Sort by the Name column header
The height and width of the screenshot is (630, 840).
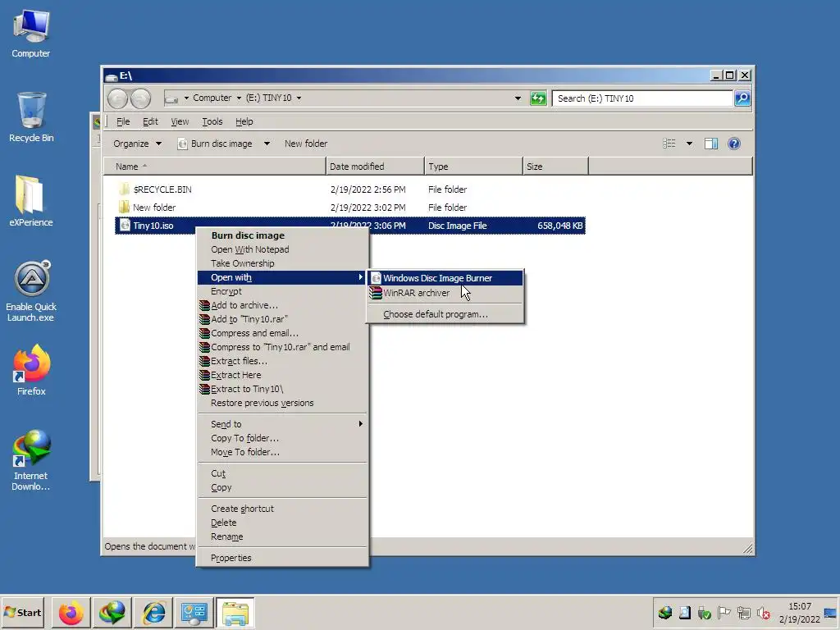tap(214, 167)
